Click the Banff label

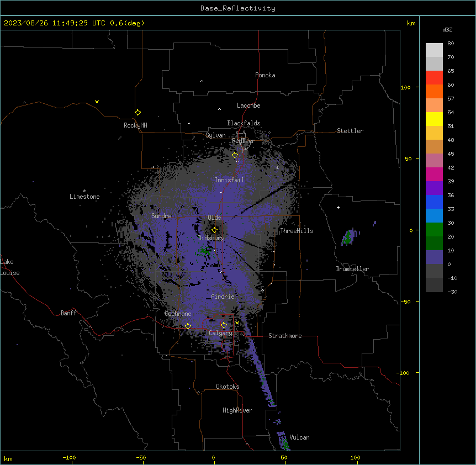[68, 313]
